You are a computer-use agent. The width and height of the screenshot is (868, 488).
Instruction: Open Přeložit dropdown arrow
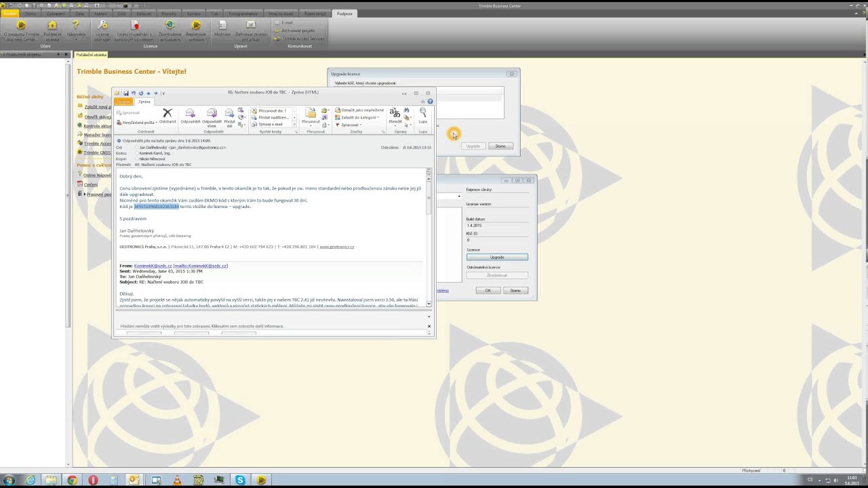[395, 126]
